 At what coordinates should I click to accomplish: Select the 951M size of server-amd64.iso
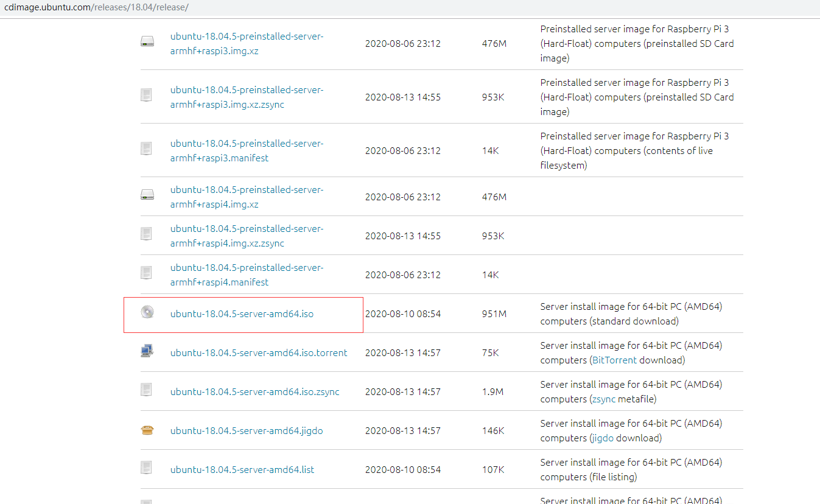click(x=494, y=314)
